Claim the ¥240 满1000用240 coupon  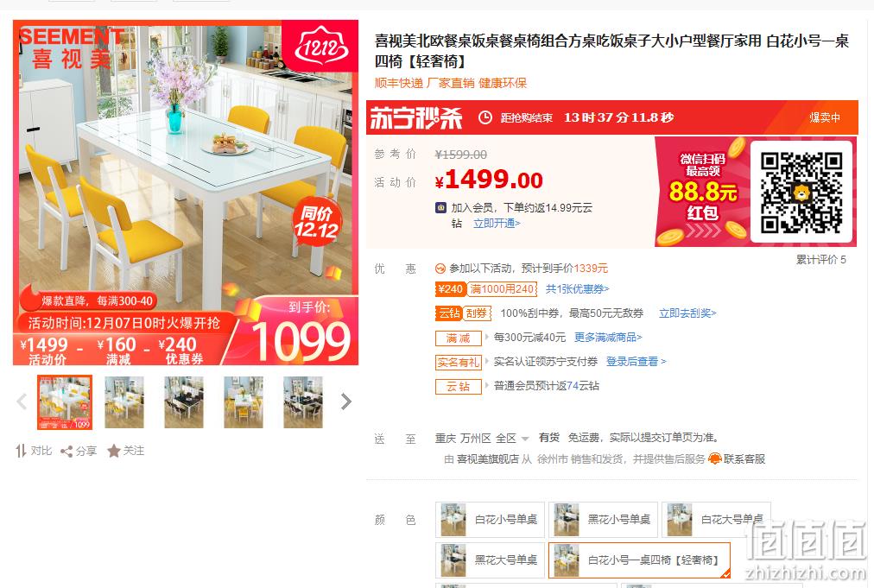click(x=485, y=288)
